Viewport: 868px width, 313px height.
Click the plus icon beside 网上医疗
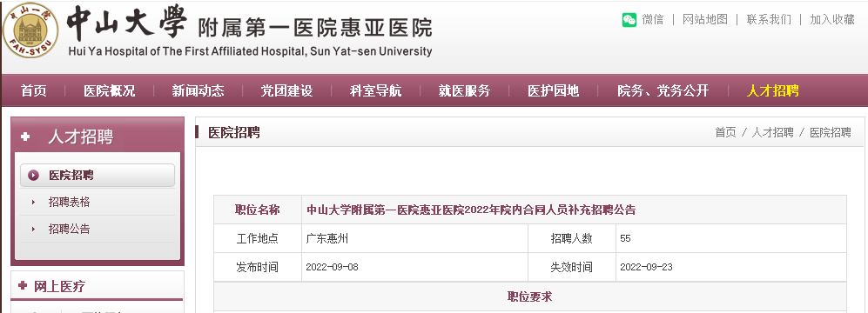pyautogui.click(x=23, y=286)
